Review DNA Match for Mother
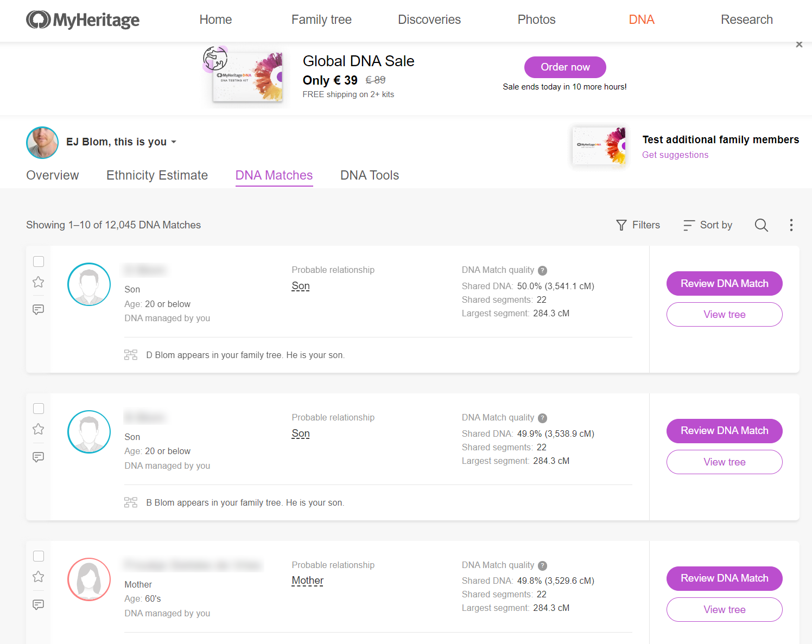 coord(725,578)
